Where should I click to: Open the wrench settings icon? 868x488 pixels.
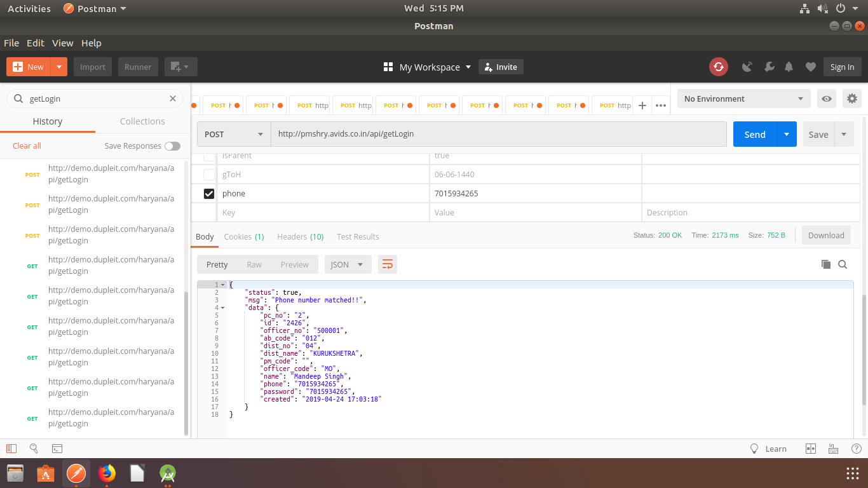click(768, 67)
